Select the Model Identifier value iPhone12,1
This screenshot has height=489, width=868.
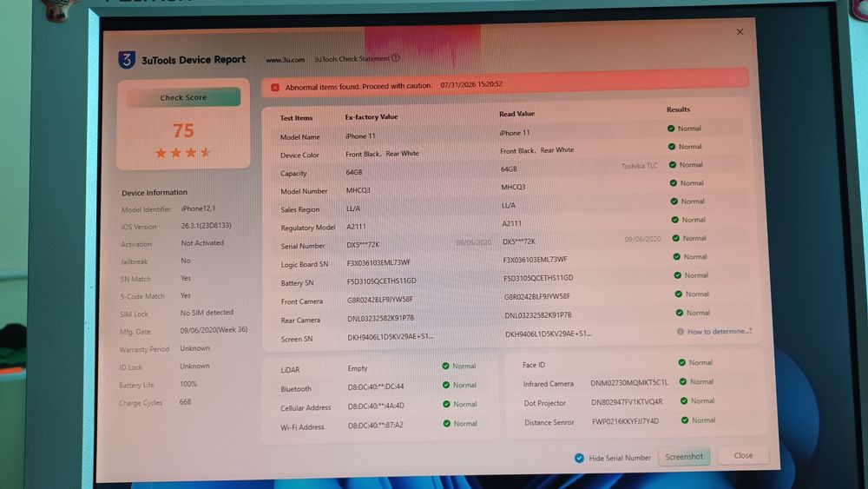(198, 208)
